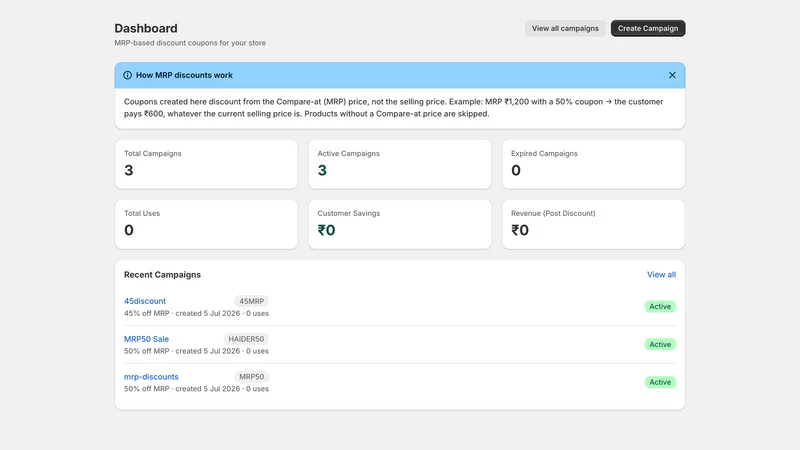This screenshot has width=800, height=450.
Task: Open the mrp-discounts campaign
Action: click(151, 377)
